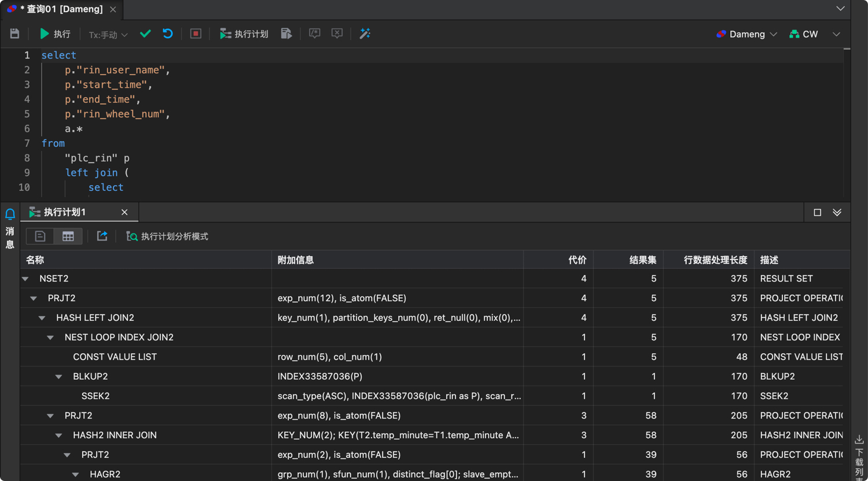Run the query with 执行 button
The height and width of the screenshot is (481, 868).
[55, 34]
